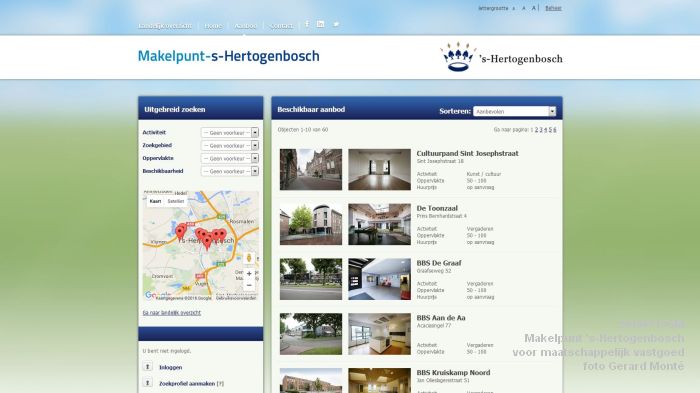Open Cultuurpand Sint Josephstraat exterior photo
This screenshot has width=700, height=393.
coord(311,170)
